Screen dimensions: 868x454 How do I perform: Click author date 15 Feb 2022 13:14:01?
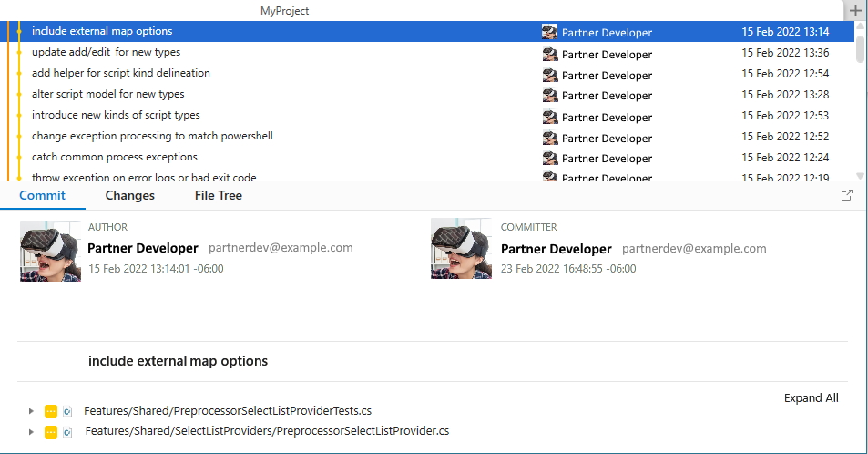click(x=156, y=269)
